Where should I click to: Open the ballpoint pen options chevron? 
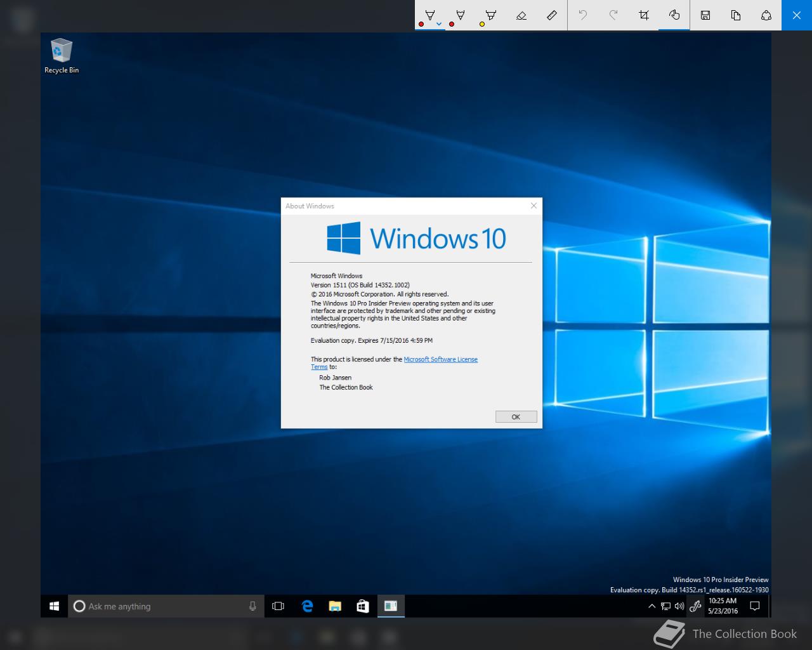pos(439,25)
